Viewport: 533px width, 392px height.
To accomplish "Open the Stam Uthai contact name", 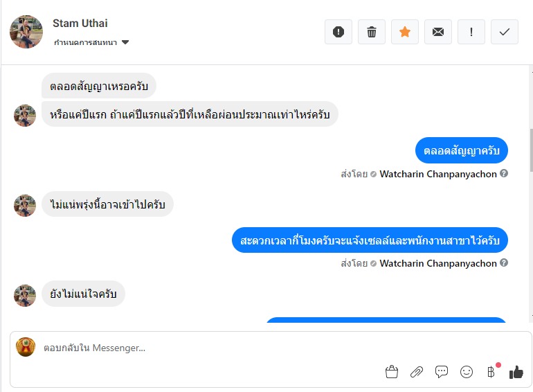I will tap(80, 24).
